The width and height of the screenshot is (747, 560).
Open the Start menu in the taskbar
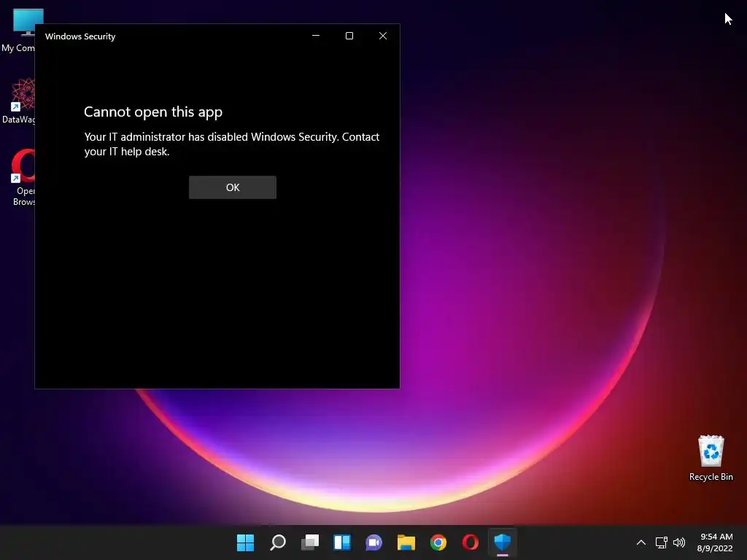[245, 542]
